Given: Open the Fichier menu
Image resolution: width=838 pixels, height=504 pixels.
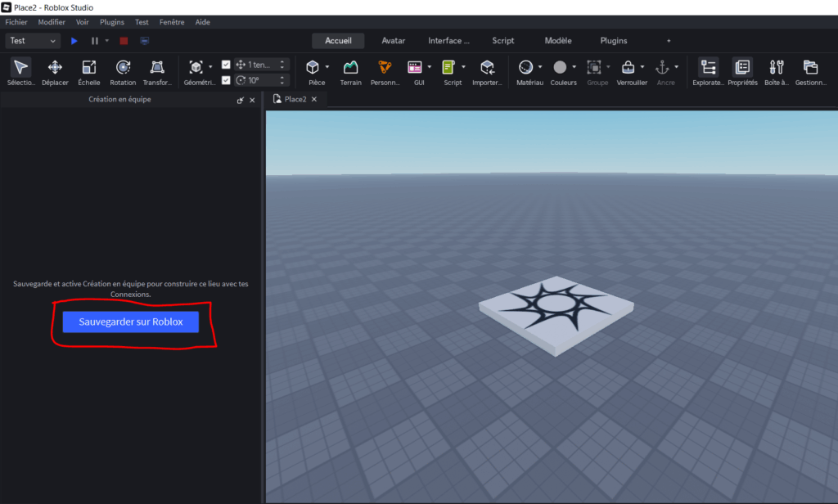Looking at the screenshot, I should click(16, 22).
